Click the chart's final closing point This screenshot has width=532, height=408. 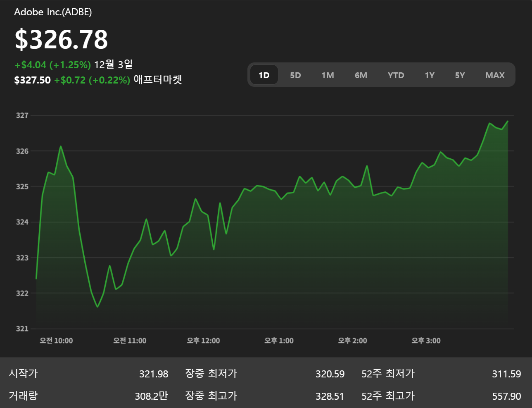tap(508, 121)
